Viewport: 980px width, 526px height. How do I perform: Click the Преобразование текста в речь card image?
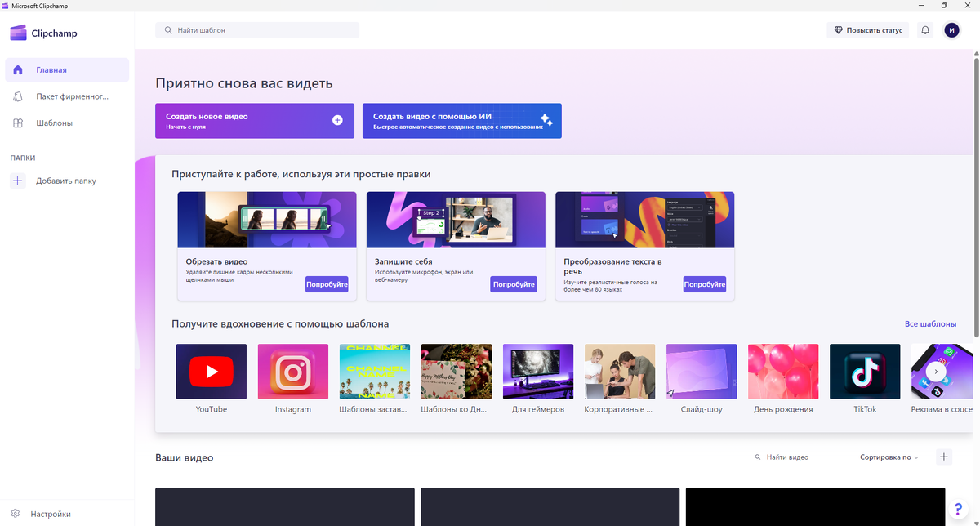point(645,220)
